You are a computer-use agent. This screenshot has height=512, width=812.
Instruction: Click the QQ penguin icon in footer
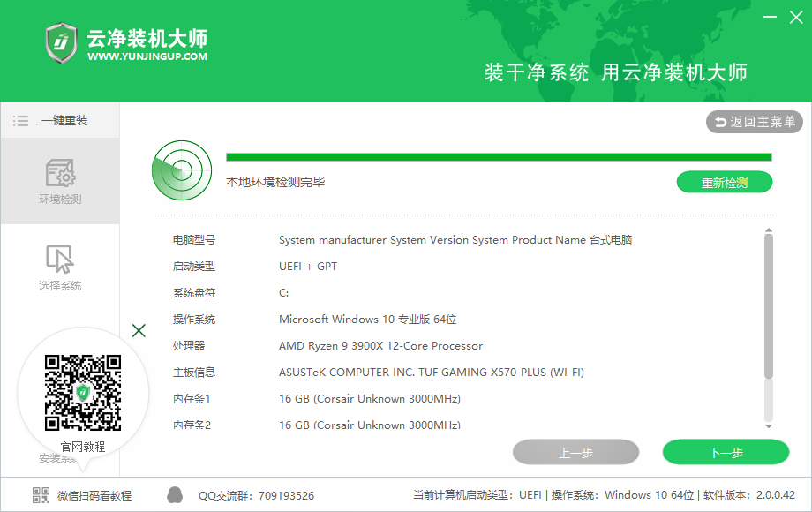(x=176, y=495)
